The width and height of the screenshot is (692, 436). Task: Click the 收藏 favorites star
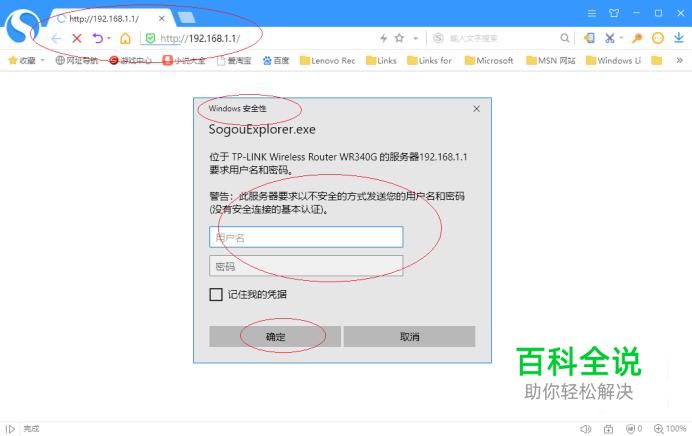13,60
